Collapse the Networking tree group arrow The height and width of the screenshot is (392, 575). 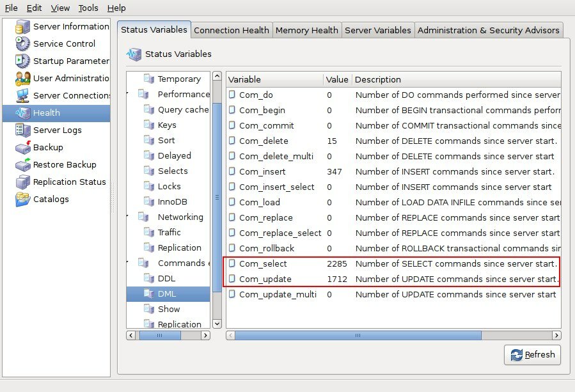[128, 216]
